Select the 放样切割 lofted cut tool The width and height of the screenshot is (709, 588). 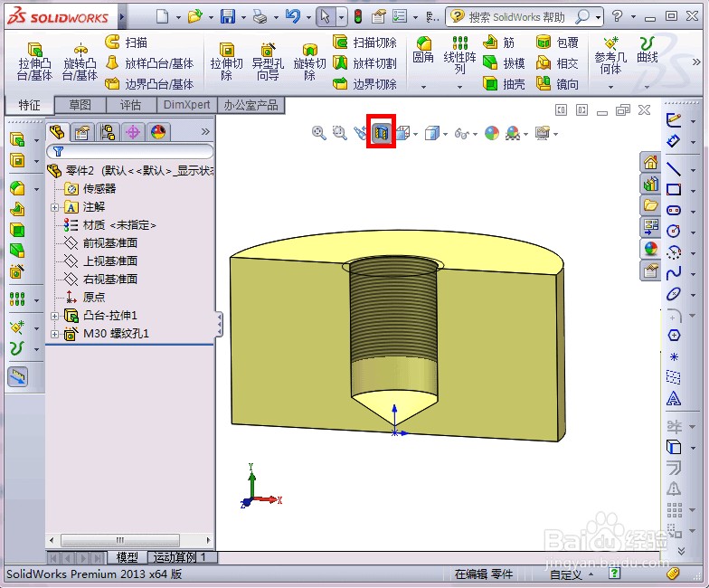pyautogui.click(x=364, y=63)
